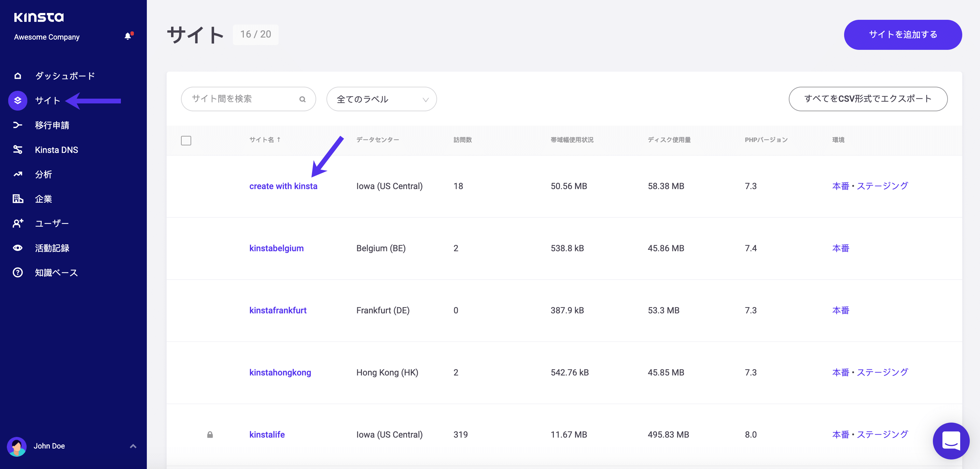
Task: Click inside the サイト間を検索 search box
Action: click(x=236, y=99)
